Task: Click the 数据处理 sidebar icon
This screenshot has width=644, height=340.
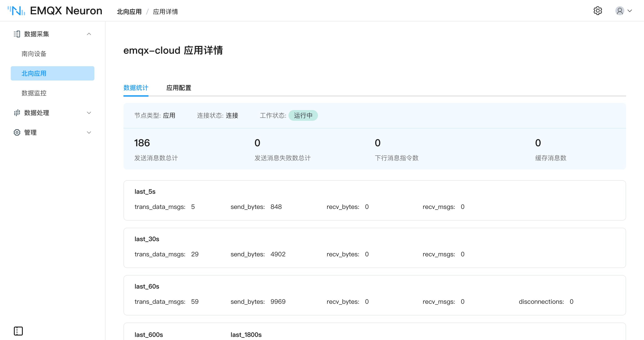Action: [17, 113]
